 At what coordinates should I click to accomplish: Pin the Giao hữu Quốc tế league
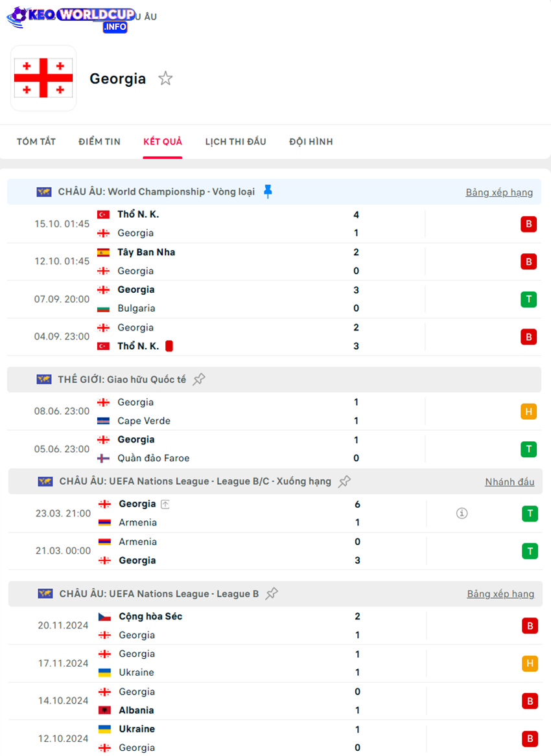(x=199, y=380)
